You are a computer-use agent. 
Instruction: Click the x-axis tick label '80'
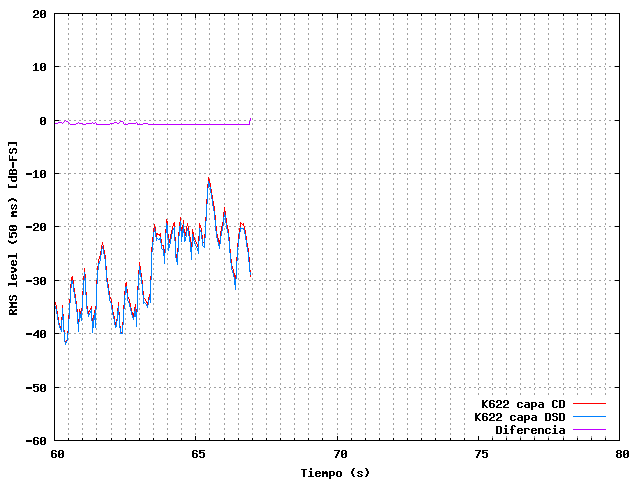[622, 453]
